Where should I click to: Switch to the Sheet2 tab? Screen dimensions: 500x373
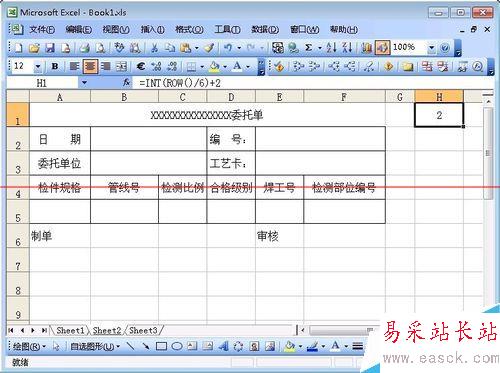pos(107,330)
